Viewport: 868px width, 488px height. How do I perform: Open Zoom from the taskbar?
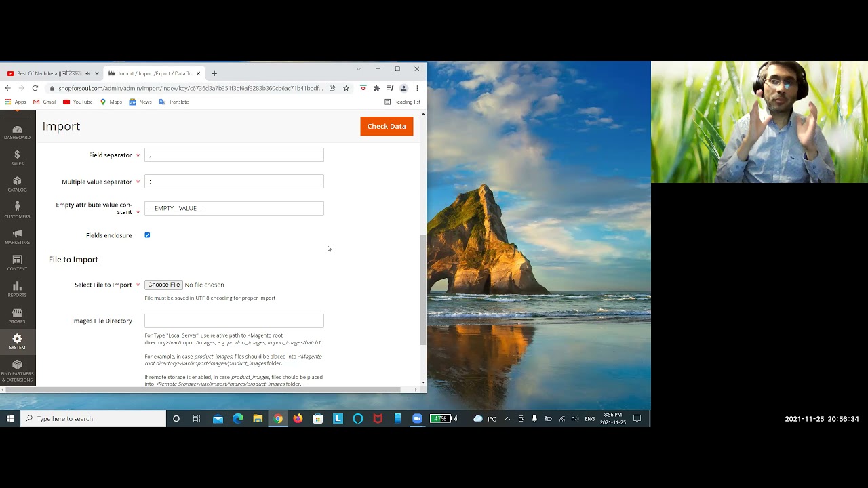click(417, 418)
